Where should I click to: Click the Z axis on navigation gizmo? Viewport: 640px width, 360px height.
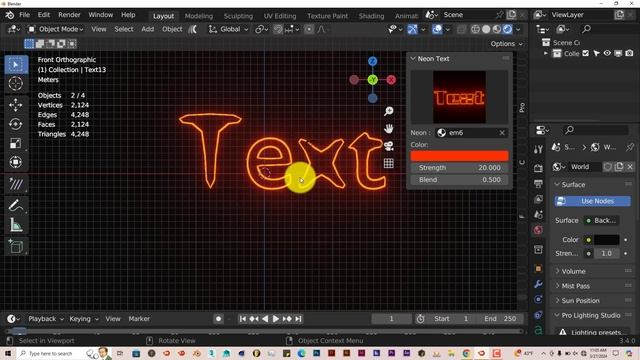pos(372,61)
